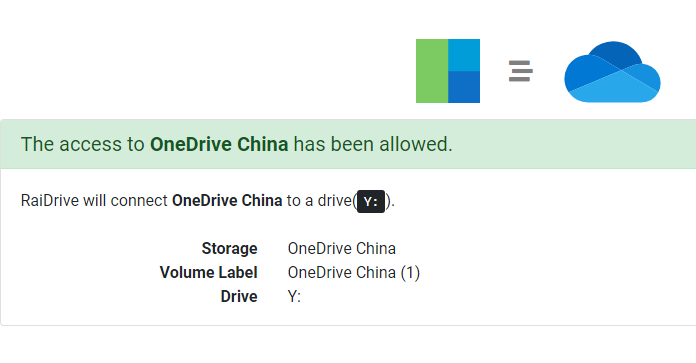Click the Y: drive value text
The image size is (696, 363).
coord(294,296)
